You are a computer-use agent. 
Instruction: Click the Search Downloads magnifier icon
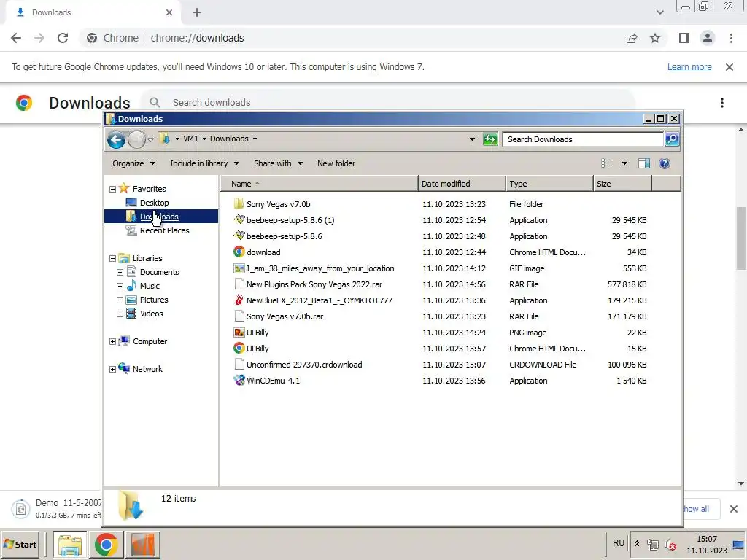click(672, 139)
